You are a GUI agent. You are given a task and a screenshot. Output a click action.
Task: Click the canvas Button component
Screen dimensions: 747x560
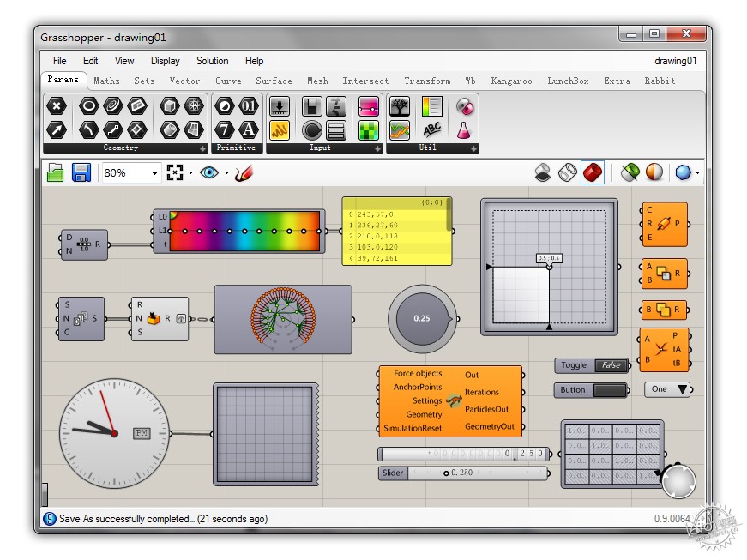591,390
